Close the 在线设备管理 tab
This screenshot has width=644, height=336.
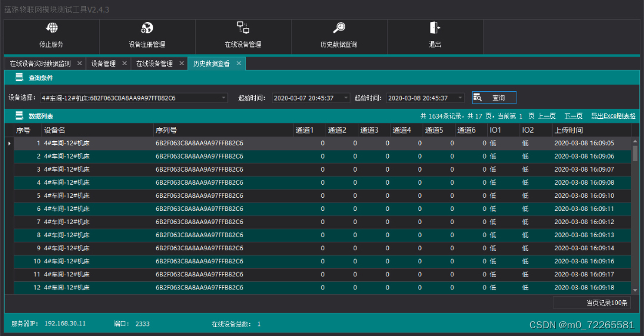[x=181, y=63]
